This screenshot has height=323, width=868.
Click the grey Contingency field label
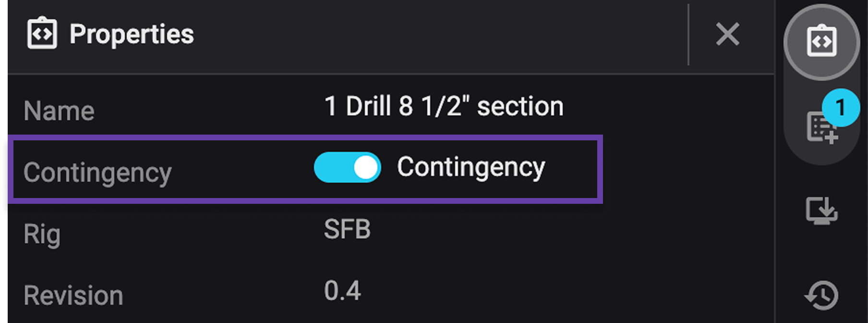pyautogui.click(x=97, y=173)
